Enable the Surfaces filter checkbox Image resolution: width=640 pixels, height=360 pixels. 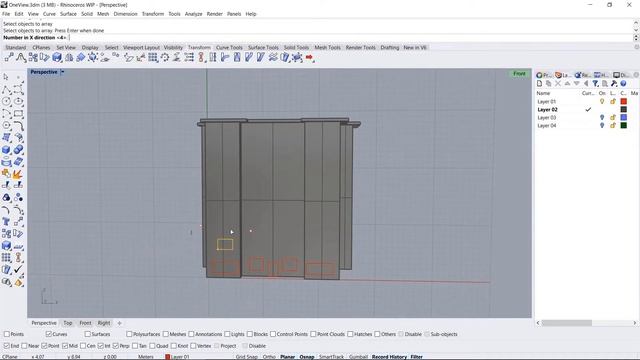87,334
